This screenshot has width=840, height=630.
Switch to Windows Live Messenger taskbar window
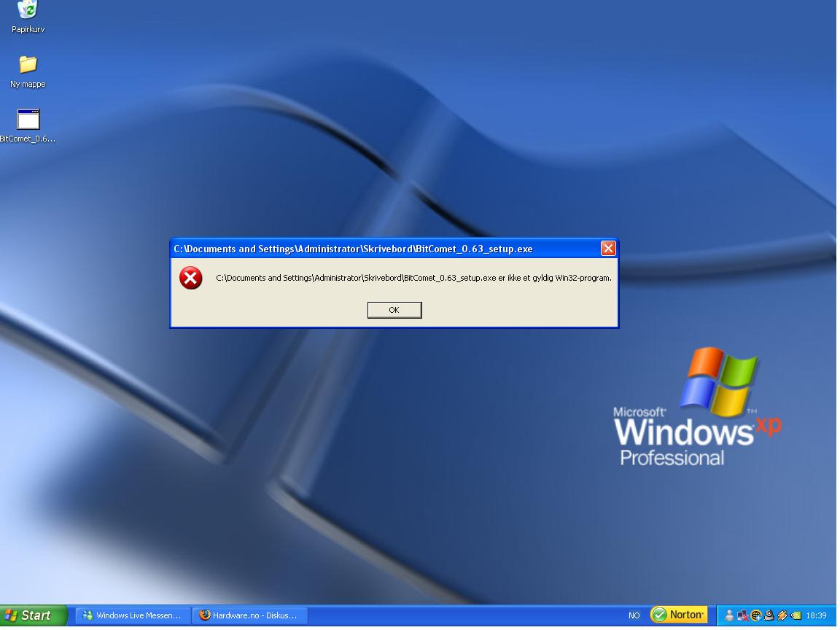tap(133, 617)
